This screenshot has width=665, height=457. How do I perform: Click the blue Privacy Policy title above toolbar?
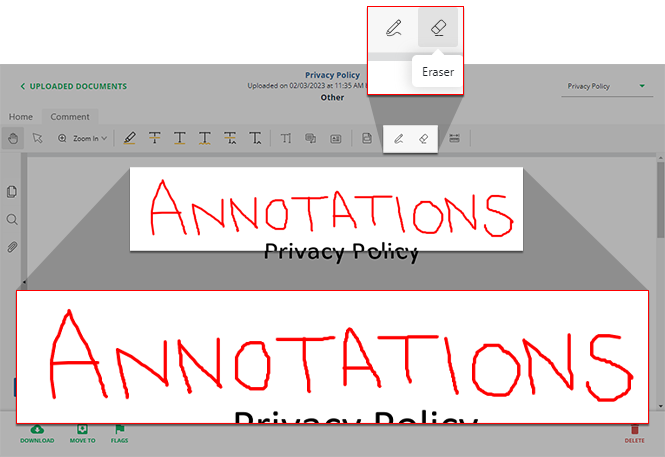(332, 75)
